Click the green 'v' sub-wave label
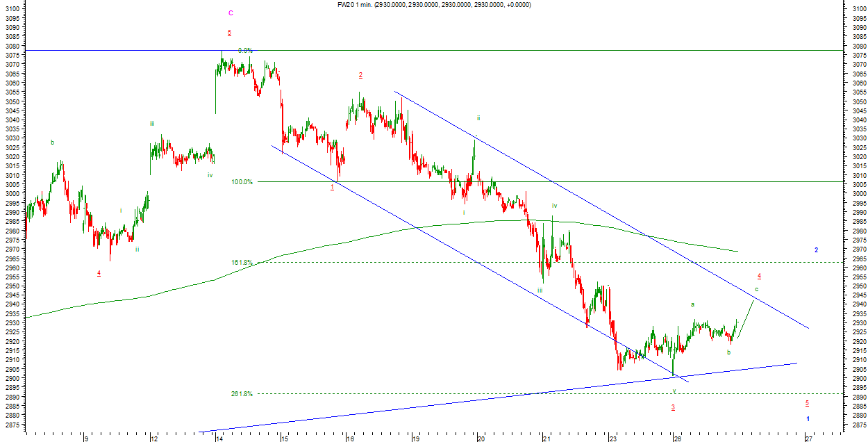 [x=674, y=391]
